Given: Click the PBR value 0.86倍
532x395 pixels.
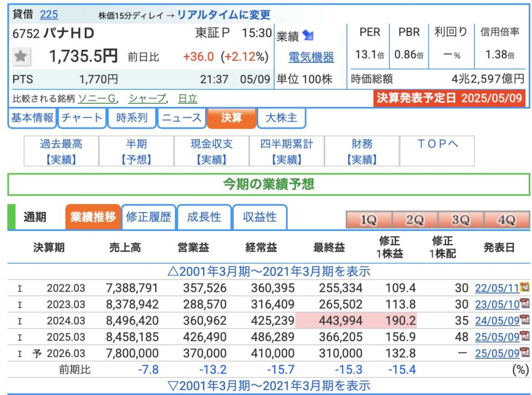Looking at the screenshot, I should (x=409, y=55).
